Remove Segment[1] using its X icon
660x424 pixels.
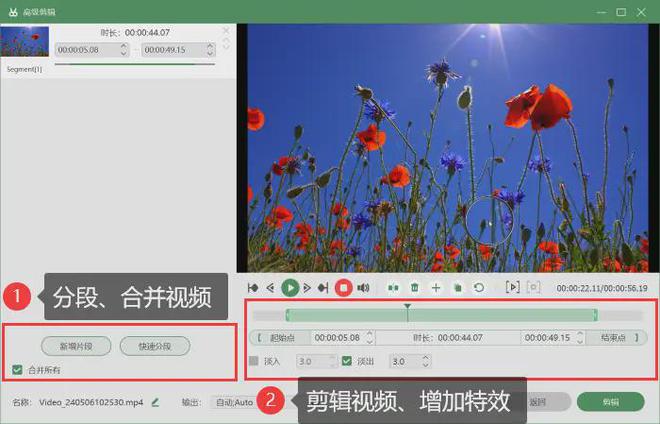coord(226,30)
